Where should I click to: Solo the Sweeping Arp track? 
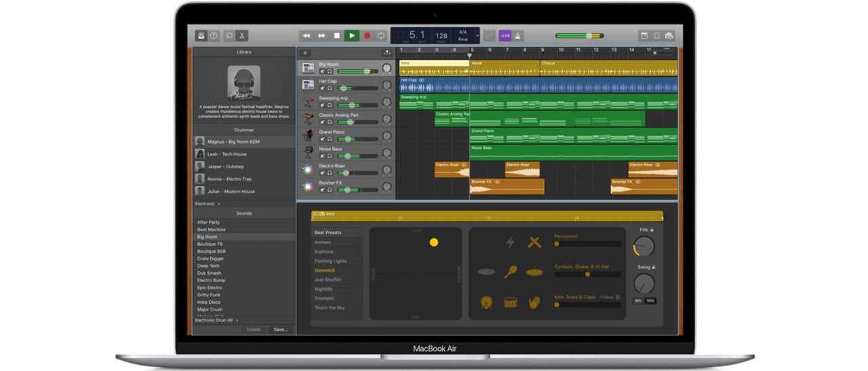point(330,105)
